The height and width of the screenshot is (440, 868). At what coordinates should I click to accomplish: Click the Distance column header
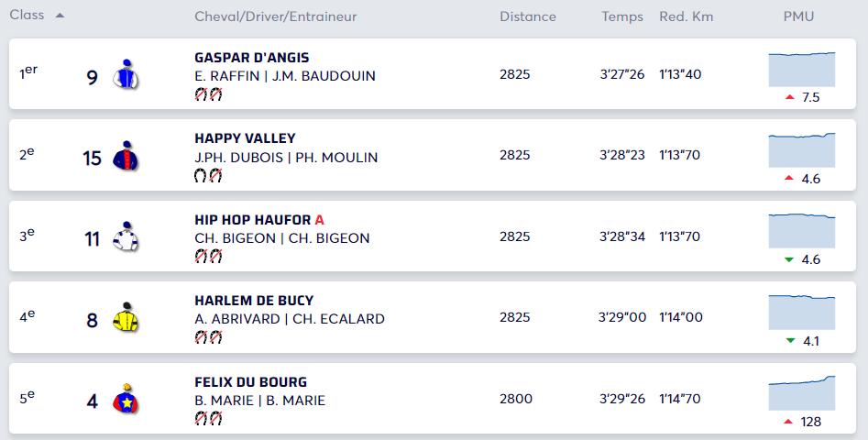(x=528, y=16)
